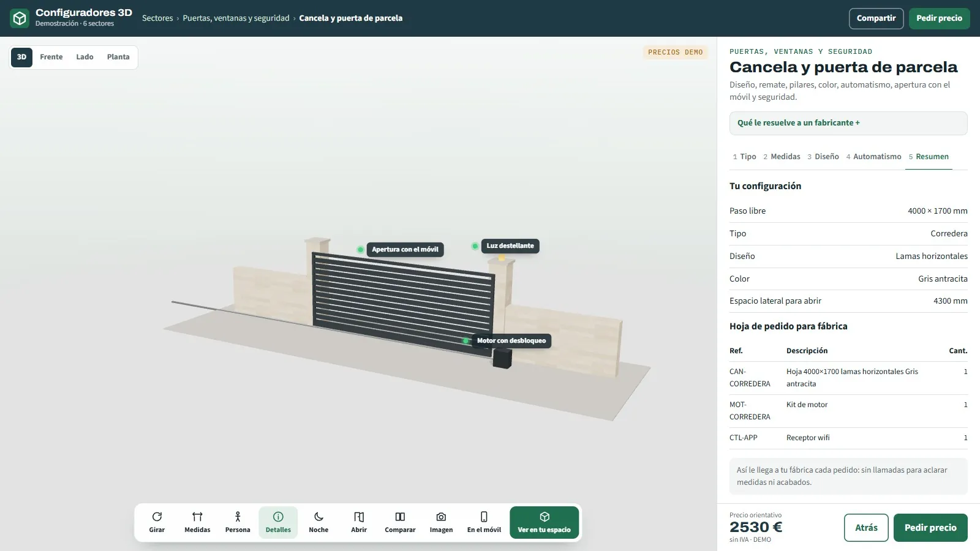Click the Configuradores 3D cube logo

tap(20, 18)
